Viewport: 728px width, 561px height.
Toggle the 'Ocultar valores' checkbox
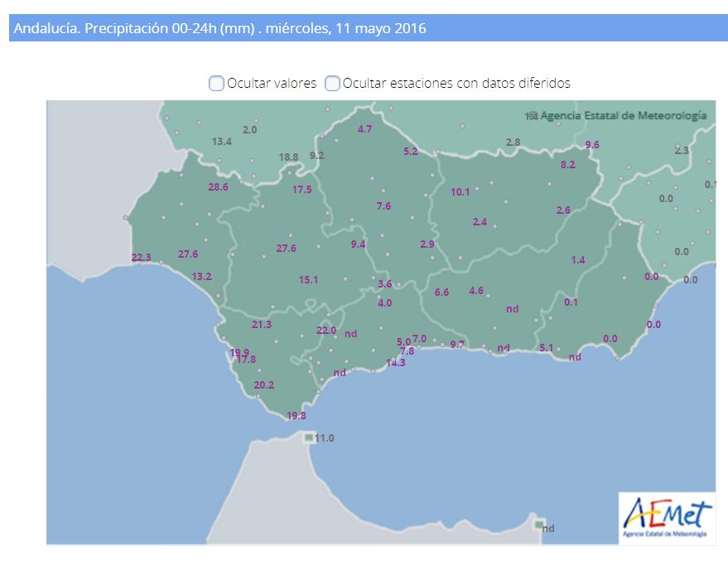click(x=216, y=83)
